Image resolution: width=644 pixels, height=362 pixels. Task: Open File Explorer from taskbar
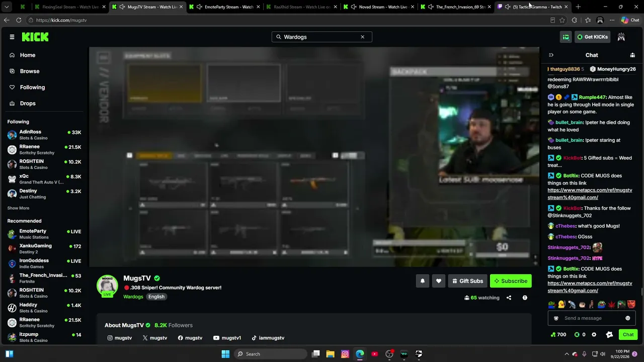pos(331,354)
